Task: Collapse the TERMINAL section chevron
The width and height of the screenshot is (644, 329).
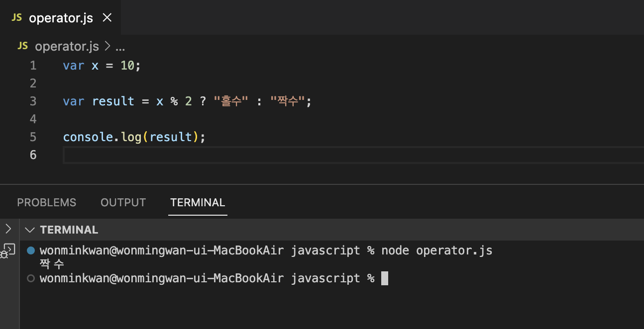Action: 30,230
